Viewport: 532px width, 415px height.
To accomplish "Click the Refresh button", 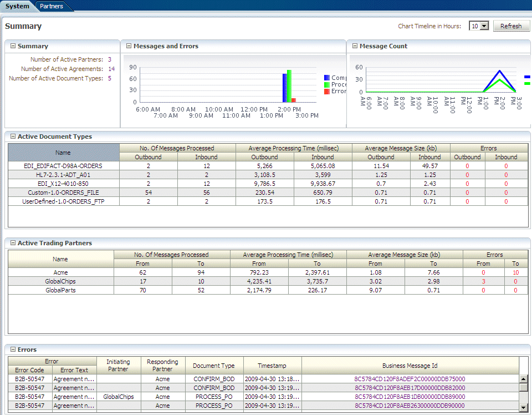I will point(511,26).
